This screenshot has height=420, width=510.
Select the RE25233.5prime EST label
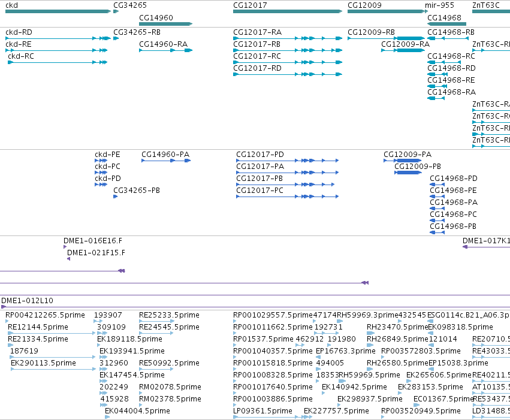pyautogui.click(x=169, y=315)
